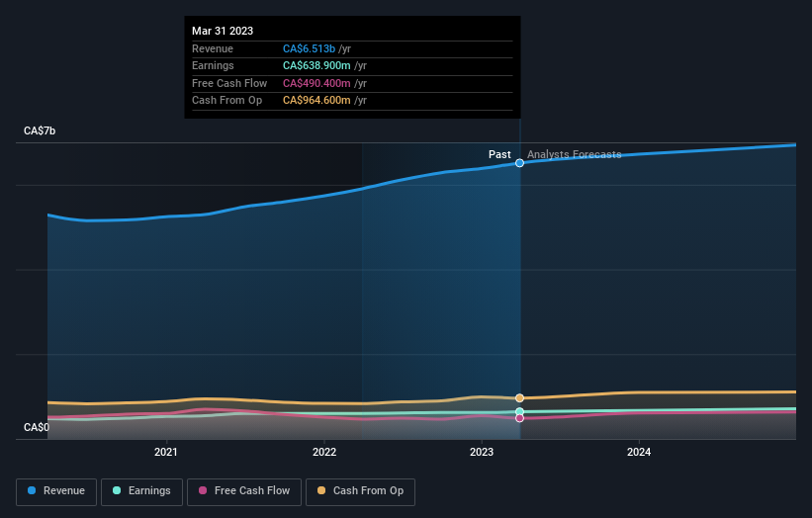The height and width of the screenshot is (518, 812).
Task: Select the 2022 axis label
Action: [324, 452]
